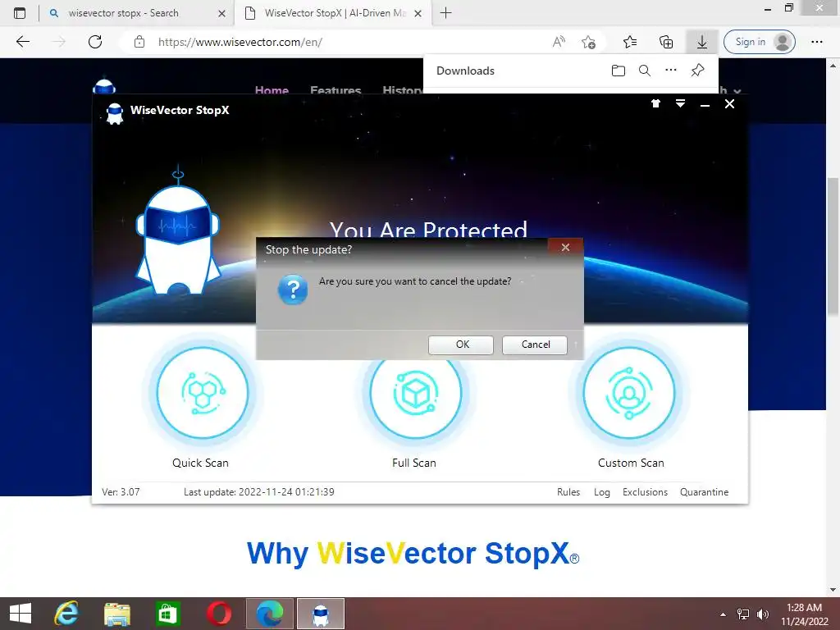The image size is (840, 630).
Task: Close the Stop the update dialog
Action: tap(565, 248)
